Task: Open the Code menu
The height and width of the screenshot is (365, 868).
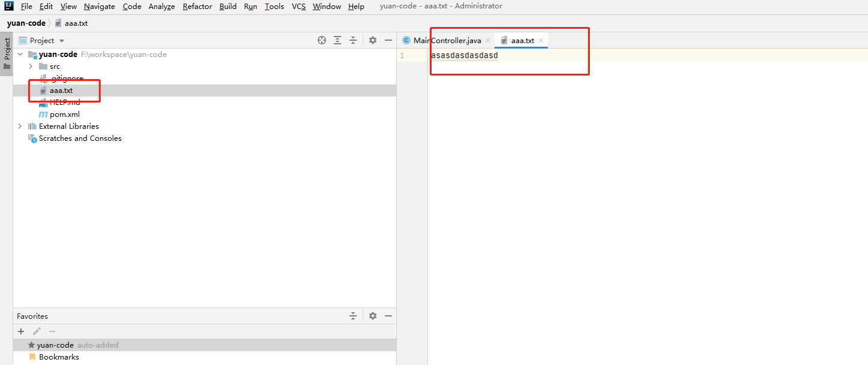Action: 132,7
